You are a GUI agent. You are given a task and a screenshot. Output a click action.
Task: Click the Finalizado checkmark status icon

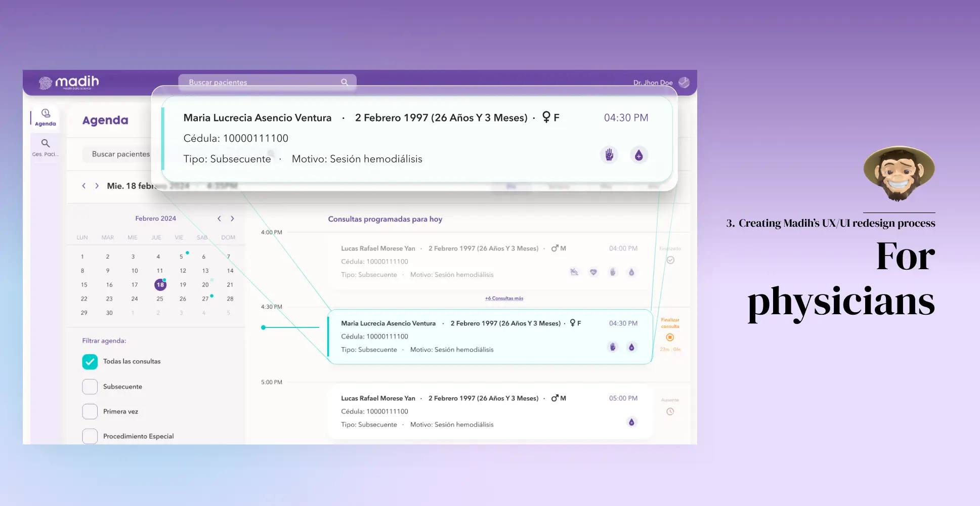click(670, 260)
